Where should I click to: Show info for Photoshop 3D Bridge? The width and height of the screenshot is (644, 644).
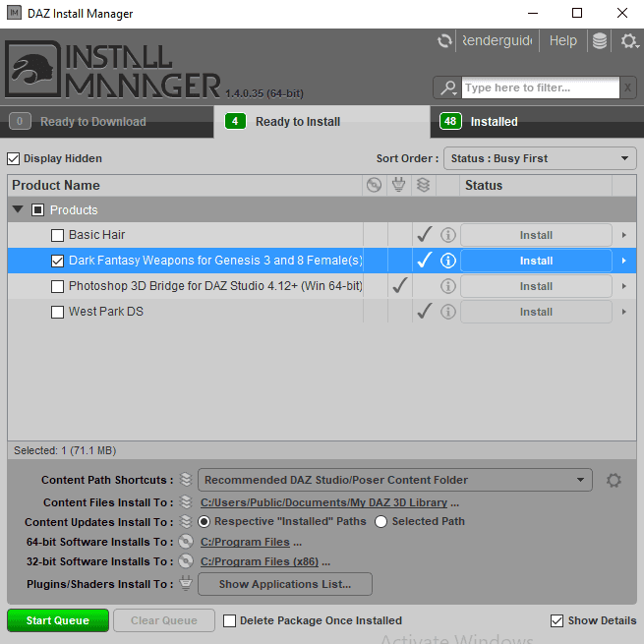(x=448, y=286)
